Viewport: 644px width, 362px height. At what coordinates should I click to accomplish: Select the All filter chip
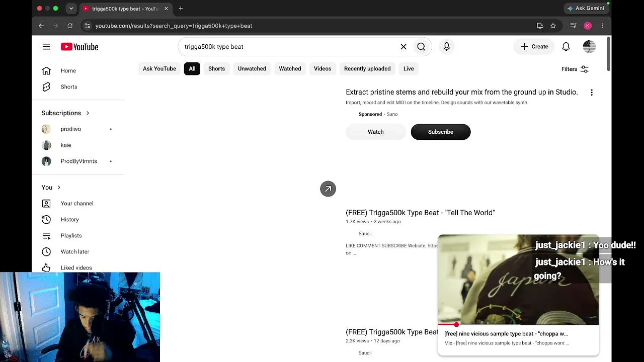[x=192, y=69]
